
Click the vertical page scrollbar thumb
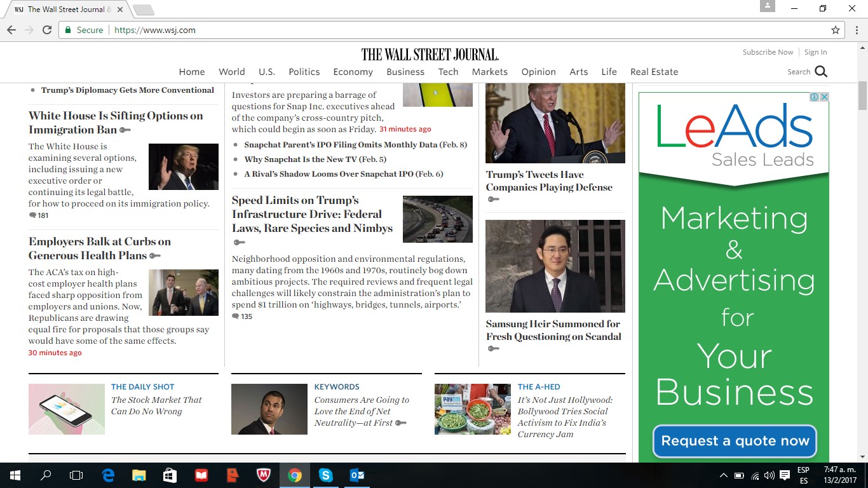point(862,95)
